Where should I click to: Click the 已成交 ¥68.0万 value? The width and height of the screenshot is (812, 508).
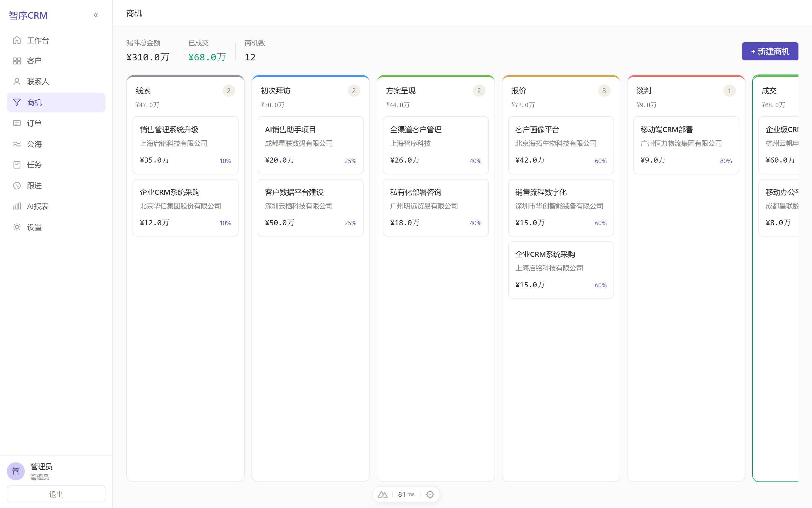[x=207, y=57]
